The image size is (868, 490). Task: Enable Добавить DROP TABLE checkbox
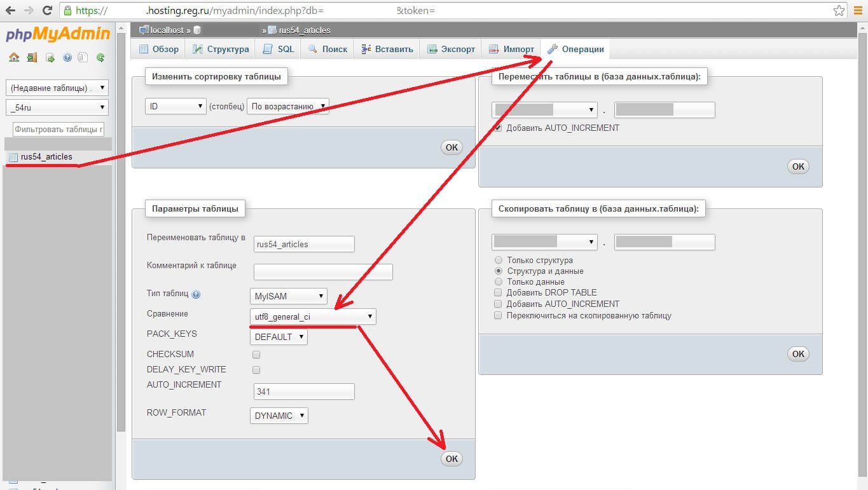(499, 293)
